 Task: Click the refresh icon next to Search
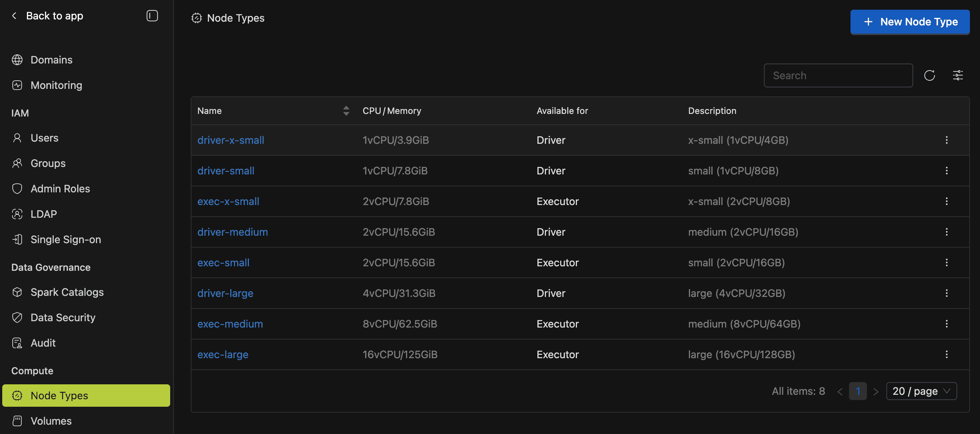(929, 75)
